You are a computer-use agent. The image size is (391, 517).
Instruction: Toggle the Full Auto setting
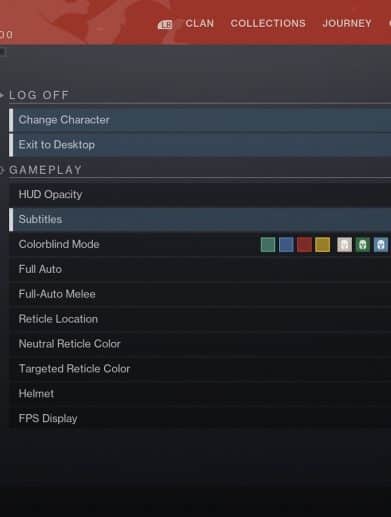(x=200, y=269)
